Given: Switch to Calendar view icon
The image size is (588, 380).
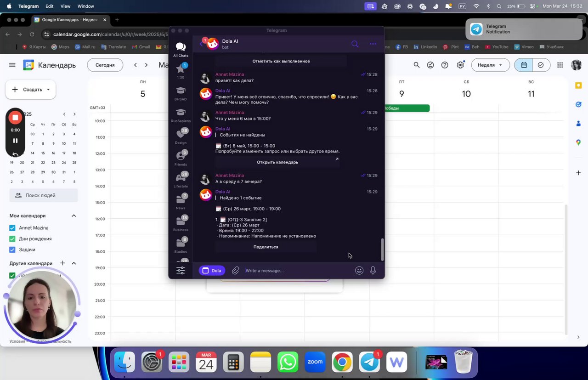Looking at the screenshot, I should pyautogui.click(x=524, y=65).
